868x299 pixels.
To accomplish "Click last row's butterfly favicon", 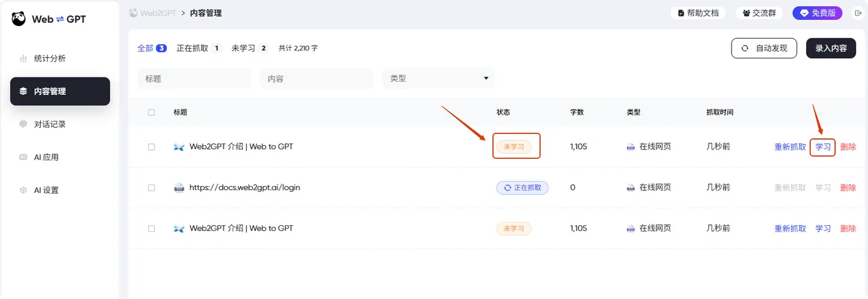I will click(179, 228).
